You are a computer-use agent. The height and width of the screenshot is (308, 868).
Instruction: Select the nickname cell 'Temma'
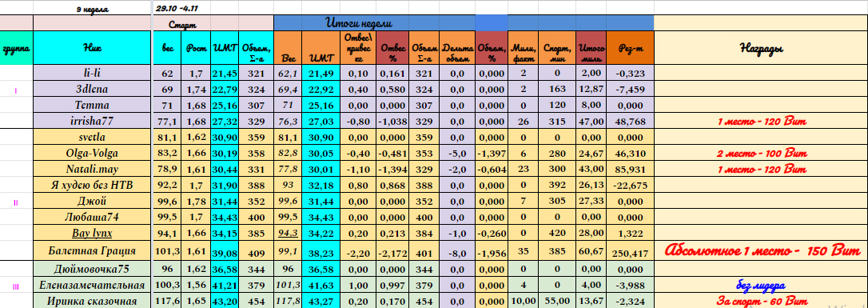coord(93,106)
